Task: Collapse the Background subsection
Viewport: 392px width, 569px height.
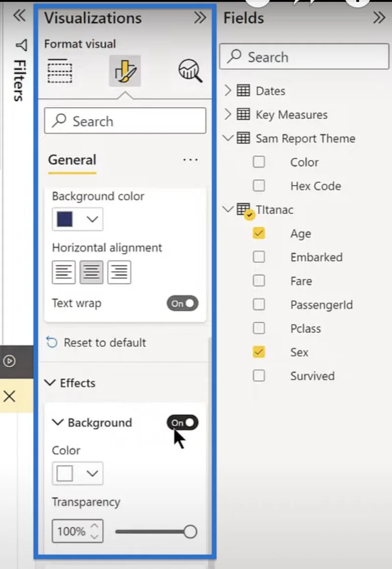Action: 58,422
